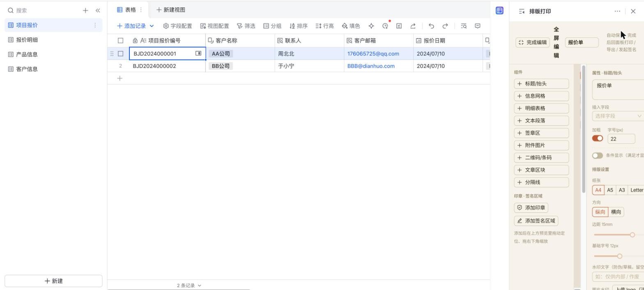Open the 产品信息 table in sidebar

[x=53, y=54]
